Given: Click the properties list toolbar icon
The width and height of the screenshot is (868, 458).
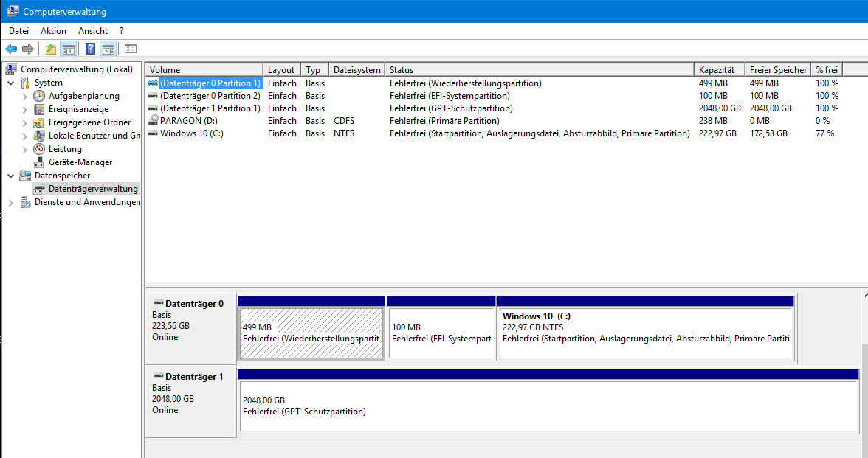Looking at the screenshot, I should coord(131,49).
